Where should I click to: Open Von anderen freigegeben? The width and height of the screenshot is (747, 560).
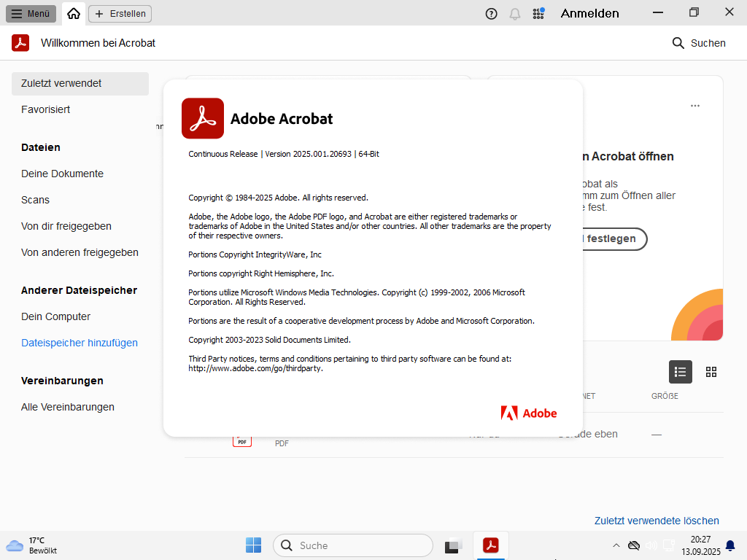80,252
